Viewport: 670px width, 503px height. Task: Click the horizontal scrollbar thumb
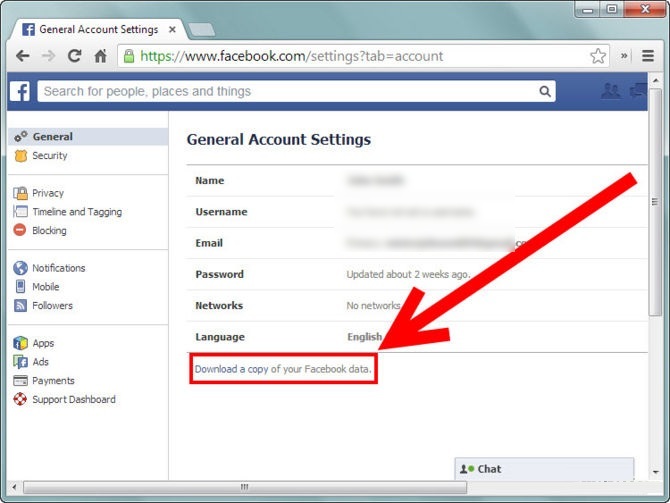point(245,487)
